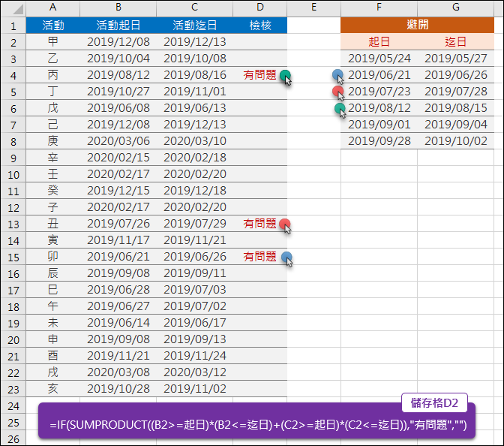This screenshot has height=446, width=504.
Task: Click start date 2019/12/15
Action: click(118, 191)
